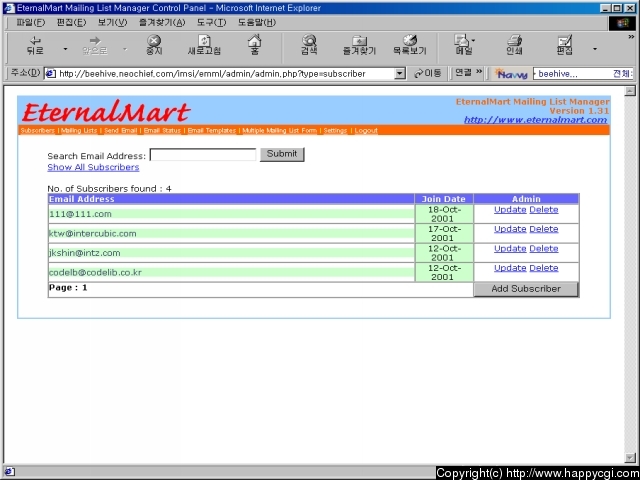Open the Back button history dropdown arrow
640x480 pixels.
[65, 49]
